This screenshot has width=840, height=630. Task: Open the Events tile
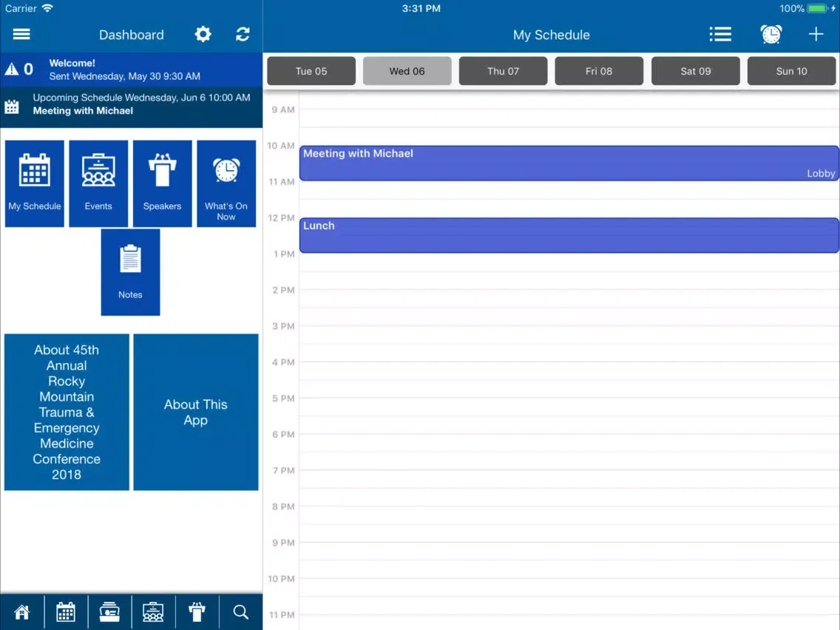point(98,183)
